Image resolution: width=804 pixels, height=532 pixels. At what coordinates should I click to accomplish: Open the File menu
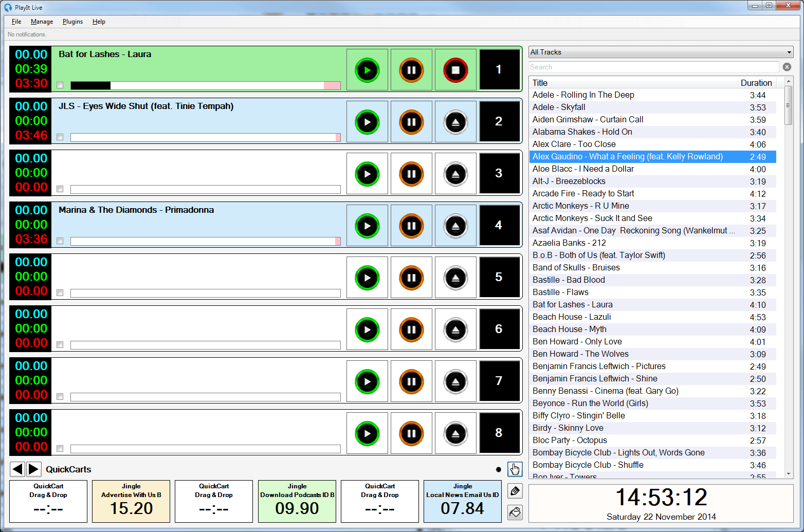[x=16, y=22]
